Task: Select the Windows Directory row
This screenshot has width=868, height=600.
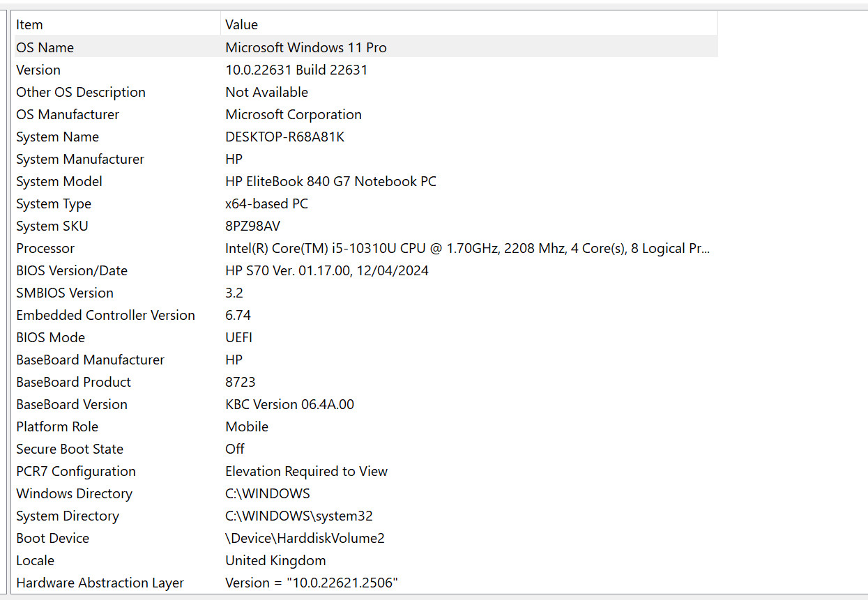Action: click(366, 493)
